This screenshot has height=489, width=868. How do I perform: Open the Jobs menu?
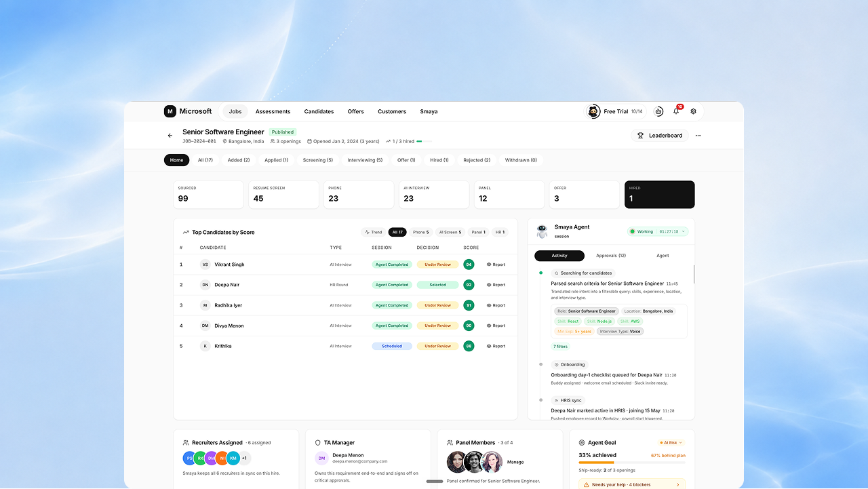pos(235,111)
